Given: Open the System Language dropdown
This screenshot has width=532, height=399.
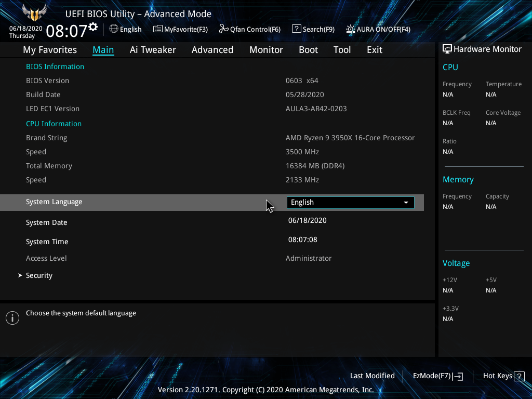Looking at the screenshot, I should coord(350,202).
